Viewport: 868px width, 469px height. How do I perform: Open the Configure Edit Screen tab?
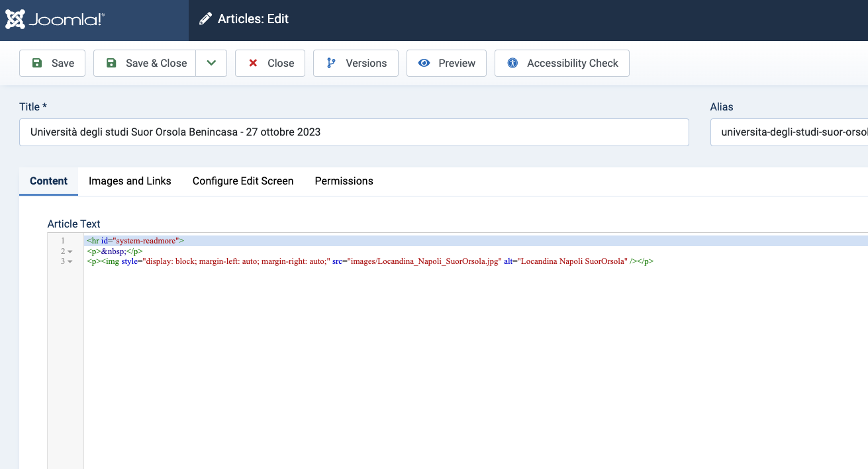(243, 181)
